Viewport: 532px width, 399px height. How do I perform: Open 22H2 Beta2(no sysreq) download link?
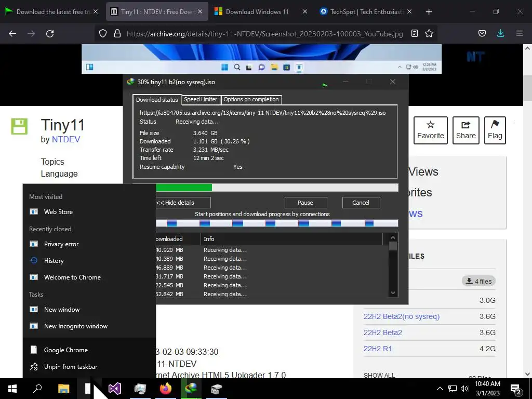(x=402, y=316)
